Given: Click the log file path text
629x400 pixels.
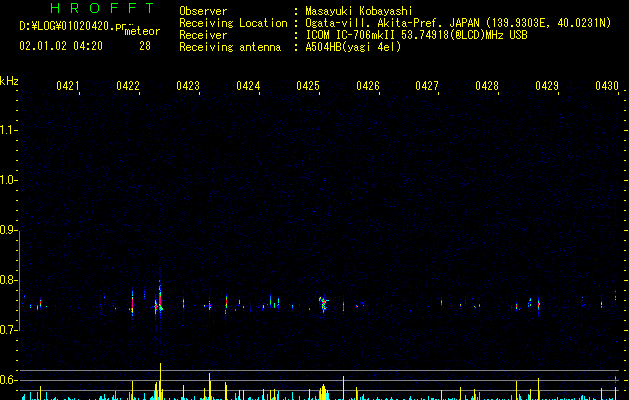Looking at the screenshot, I should coord(73,26).
